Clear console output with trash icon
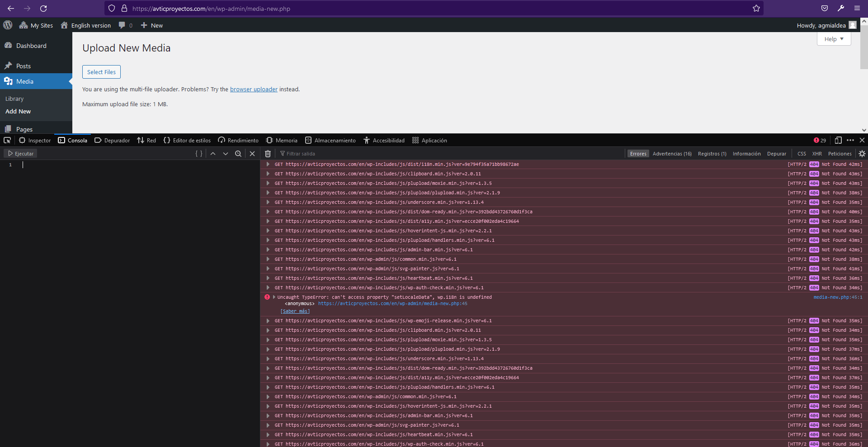The image size is (868, 447). tap(268, 154)
